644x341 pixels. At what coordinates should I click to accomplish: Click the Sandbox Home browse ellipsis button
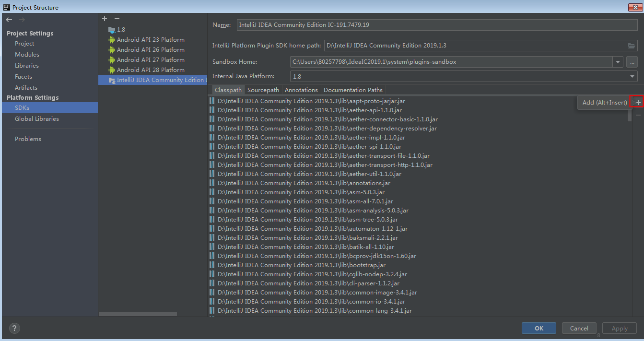point(632,62)
